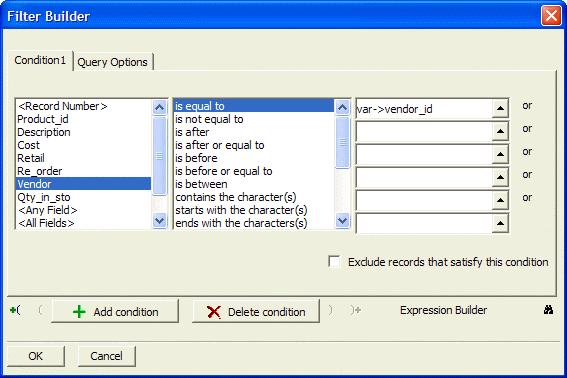Open dropdown arrow of the last value field
This screenshot has height=378, width=567.
(x=500, y=224)
